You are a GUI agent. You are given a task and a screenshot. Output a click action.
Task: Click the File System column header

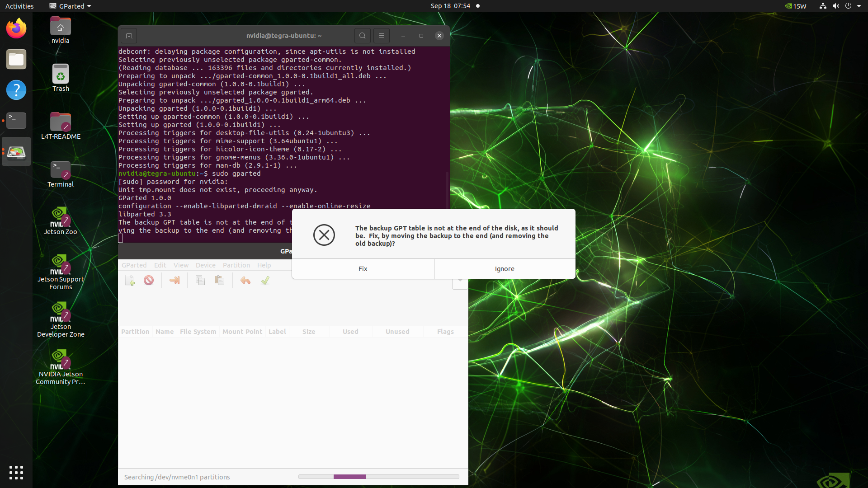click(198, 332)
